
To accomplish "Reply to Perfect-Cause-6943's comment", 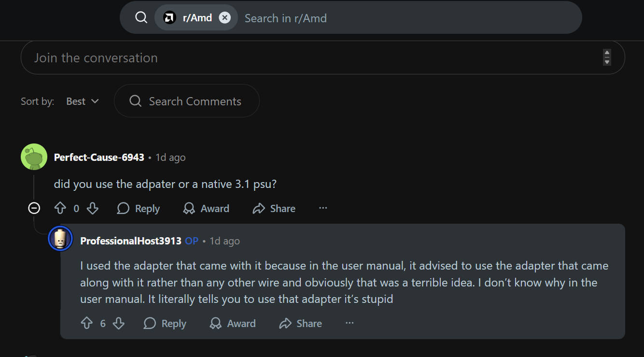I will pos(139,208).
